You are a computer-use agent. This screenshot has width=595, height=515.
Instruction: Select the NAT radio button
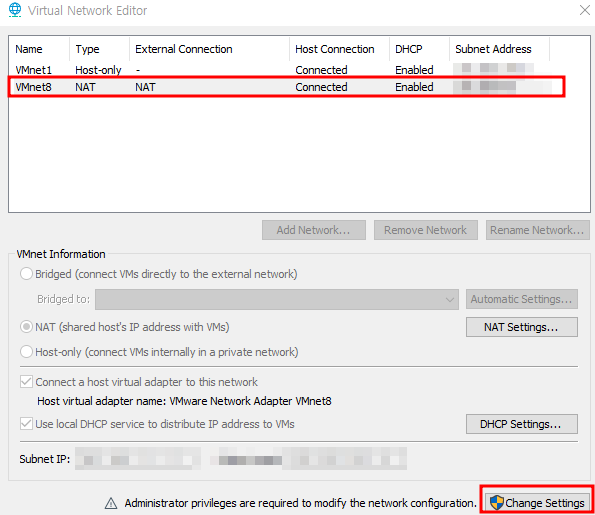[x=26, y=327]
